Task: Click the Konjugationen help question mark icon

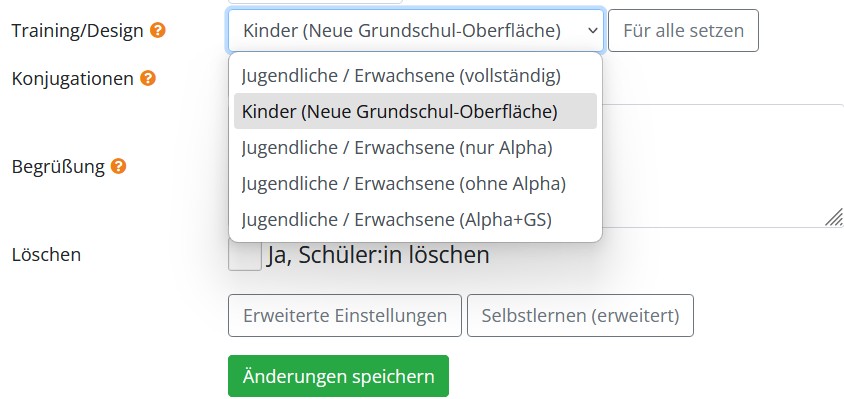Action: click(147, 79)
